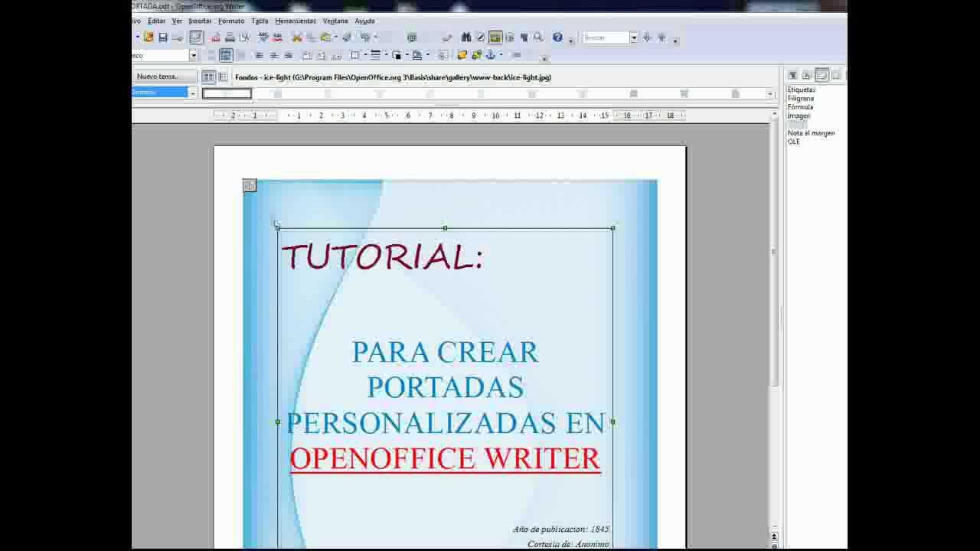Viewport: 980px width, 551px height.
Task: Click the Nuevo tema button
Action: click(x=158, y=77)
